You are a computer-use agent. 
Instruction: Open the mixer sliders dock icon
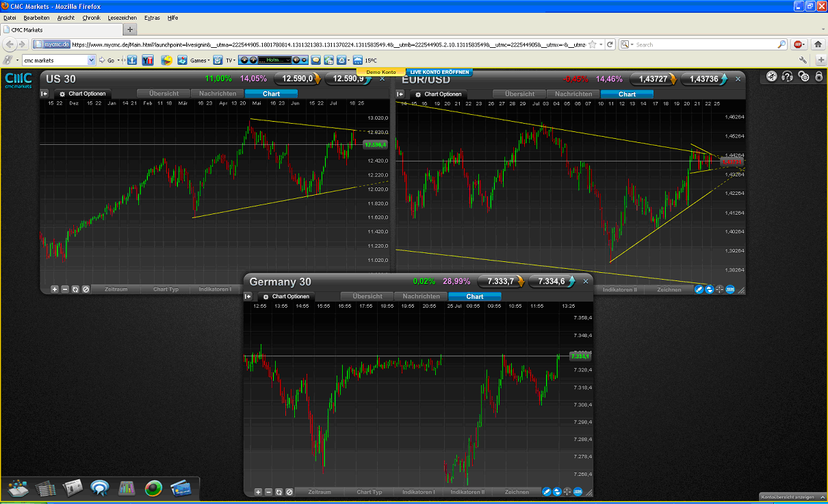[127, 488]
